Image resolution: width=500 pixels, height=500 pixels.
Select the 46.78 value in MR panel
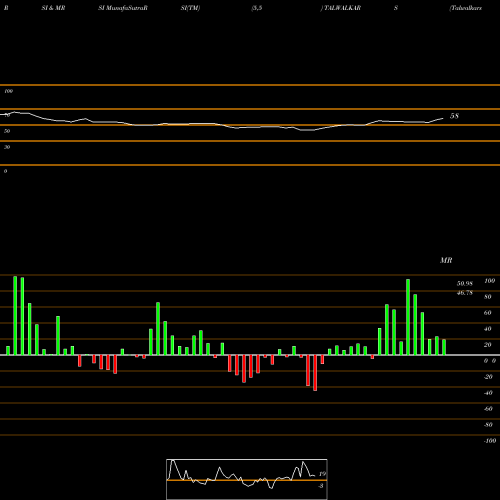tap(465, 293)
